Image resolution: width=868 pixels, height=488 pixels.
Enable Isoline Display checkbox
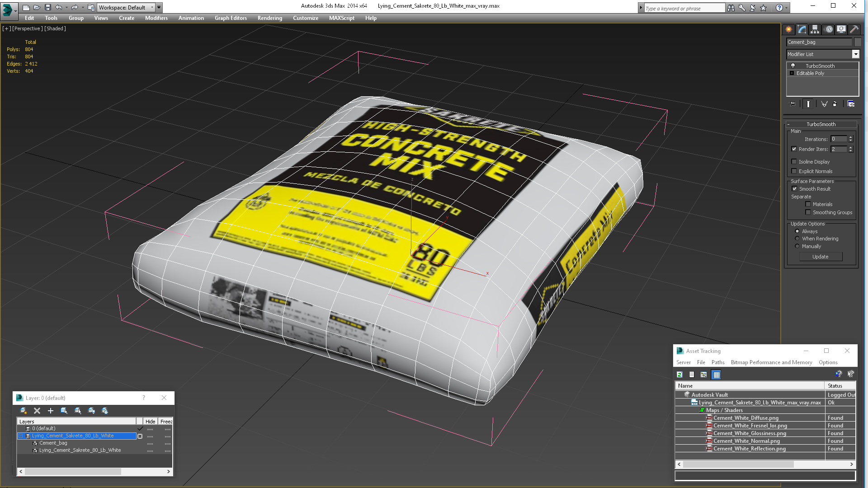(x=794, y=162)
